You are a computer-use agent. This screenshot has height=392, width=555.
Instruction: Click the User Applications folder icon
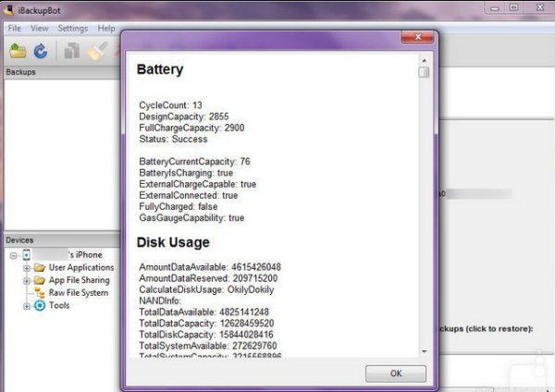(x=40, y=267)
